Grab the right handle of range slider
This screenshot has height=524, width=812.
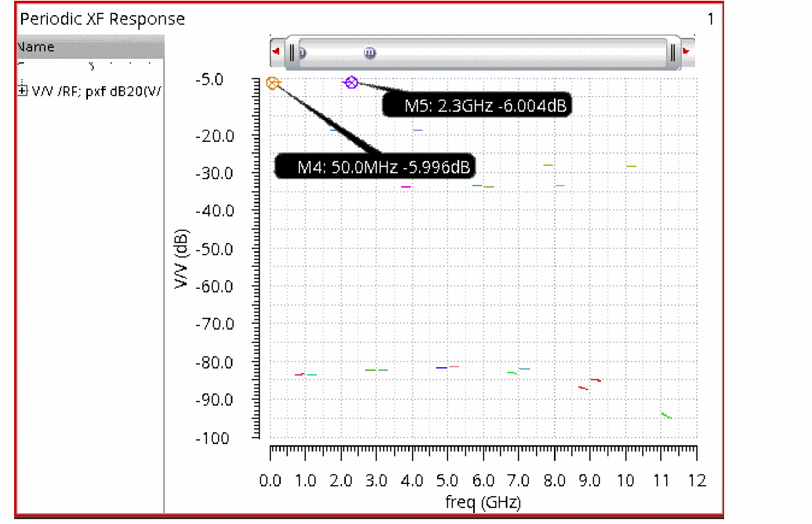point(672,53)
